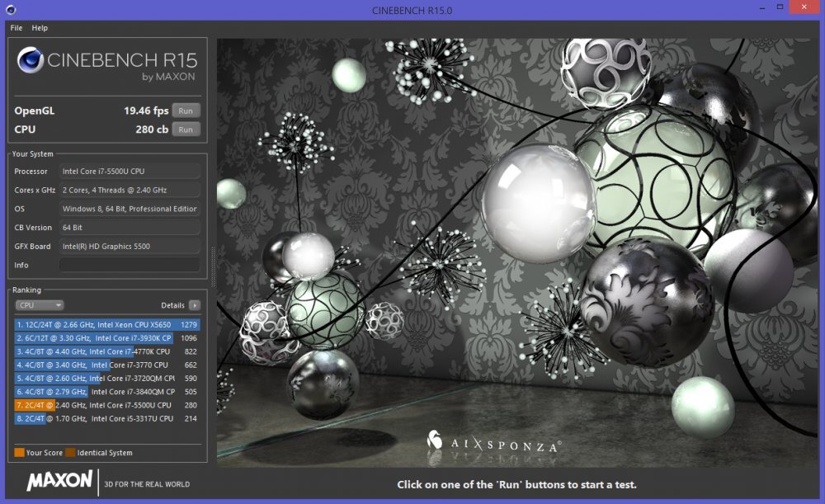Select the Intel Xeon X5650 ranking entry

(99, 324)
